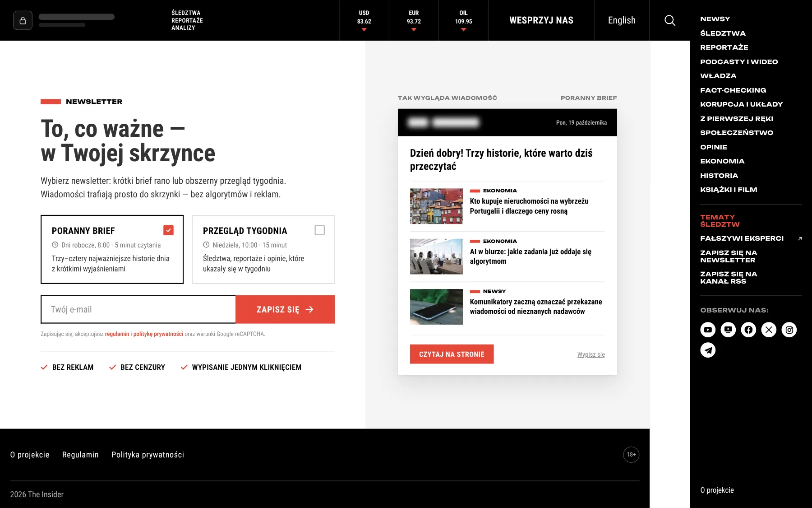This screenshot has width=812, height=508.
Task: Check the Poranny brief checkbox
Action: [168, 230]
